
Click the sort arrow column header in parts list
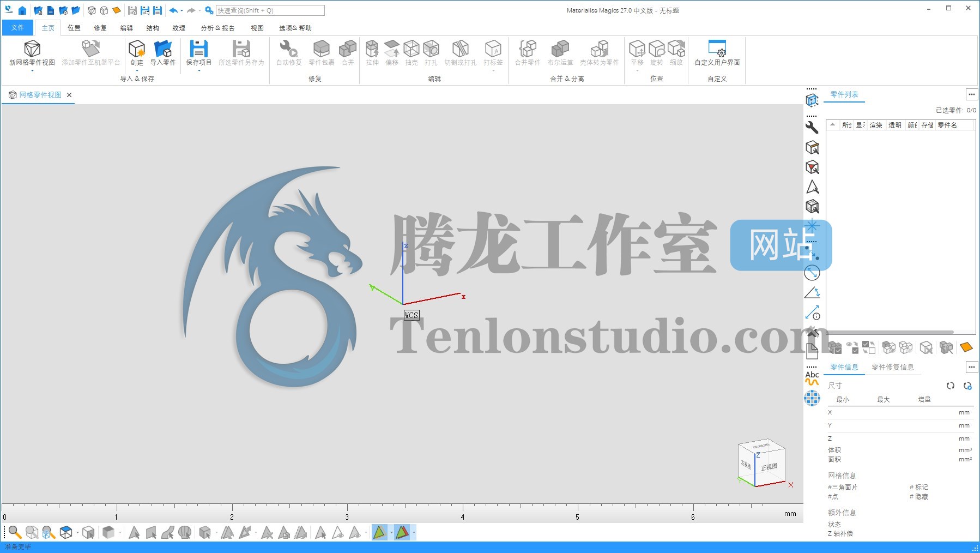pos(833,125)
